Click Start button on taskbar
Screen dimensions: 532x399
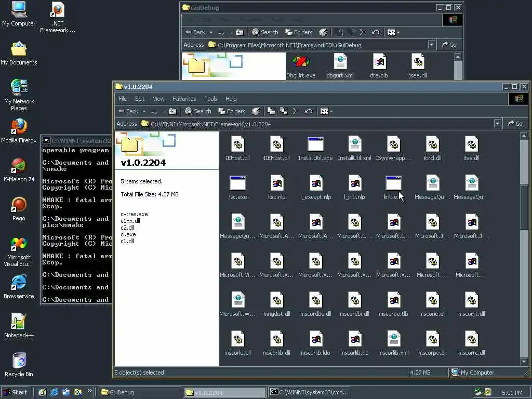[16, 392]
